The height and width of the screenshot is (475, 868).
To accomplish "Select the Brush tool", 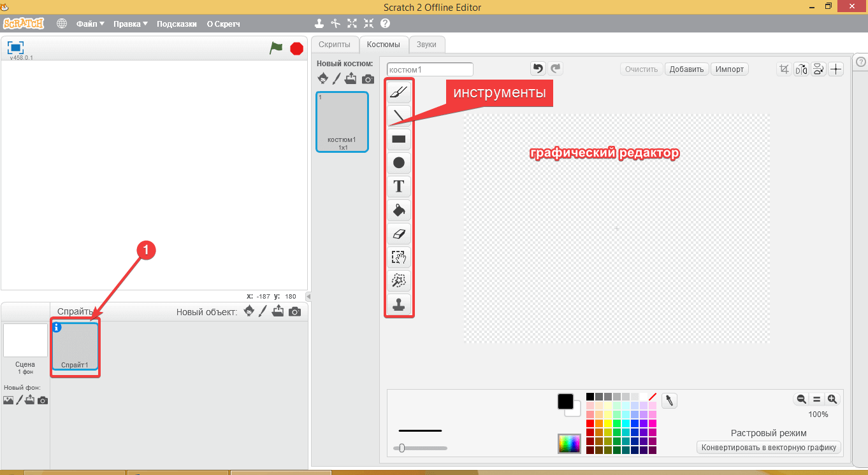I will pos(399,92).
